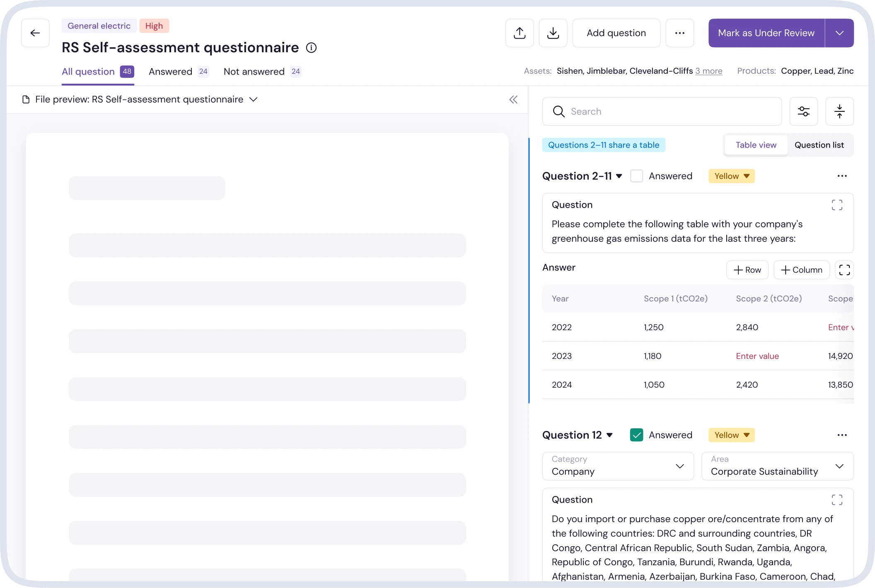Screen dimensions: 875x588
Task: Open Mark as Under Review dropdown arrow
Action: pos(839,33)
